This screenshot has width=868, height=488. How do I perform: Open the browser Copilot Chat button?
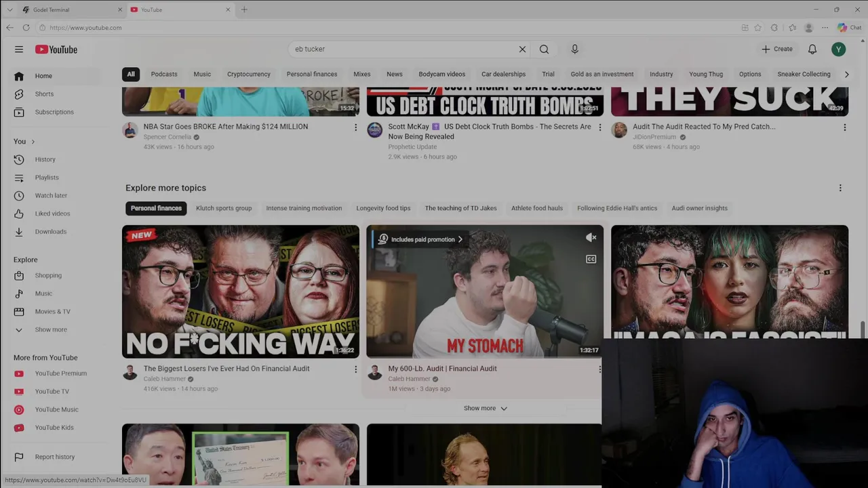pyautogui.click(x=849, y=28)
